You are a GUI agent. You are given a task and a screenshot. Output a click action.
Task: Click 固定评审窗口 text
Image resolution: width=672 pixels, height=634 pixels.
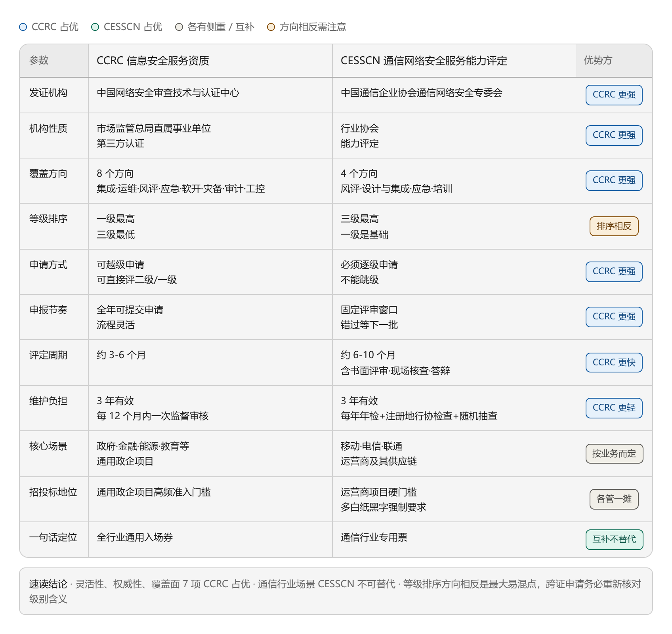click(369, 310)
